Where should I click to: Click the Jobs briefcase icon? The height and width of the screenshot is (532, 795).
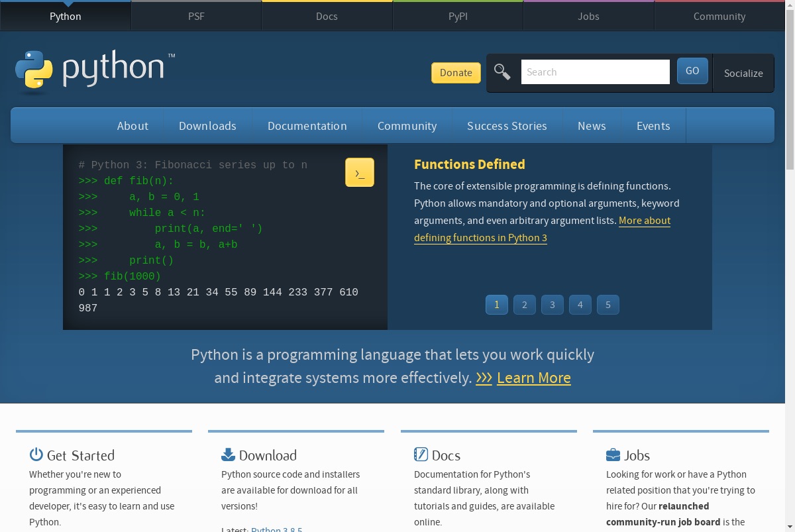(x=613, y=455)
